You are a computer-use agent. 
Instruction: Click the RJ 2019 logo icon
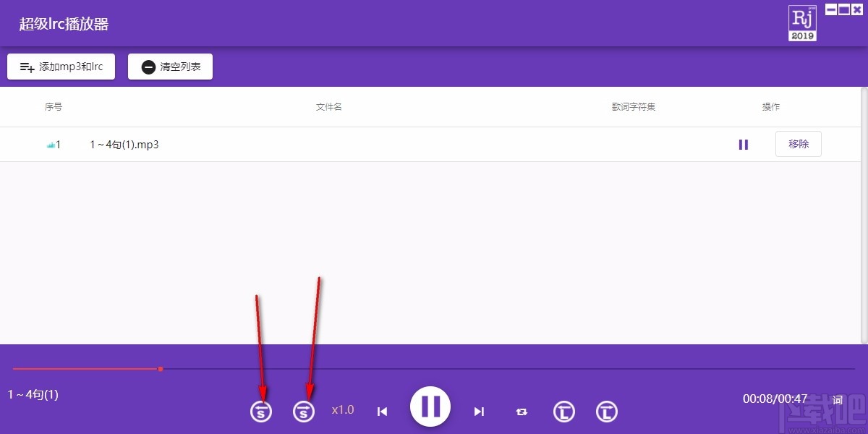click(802, 23)
